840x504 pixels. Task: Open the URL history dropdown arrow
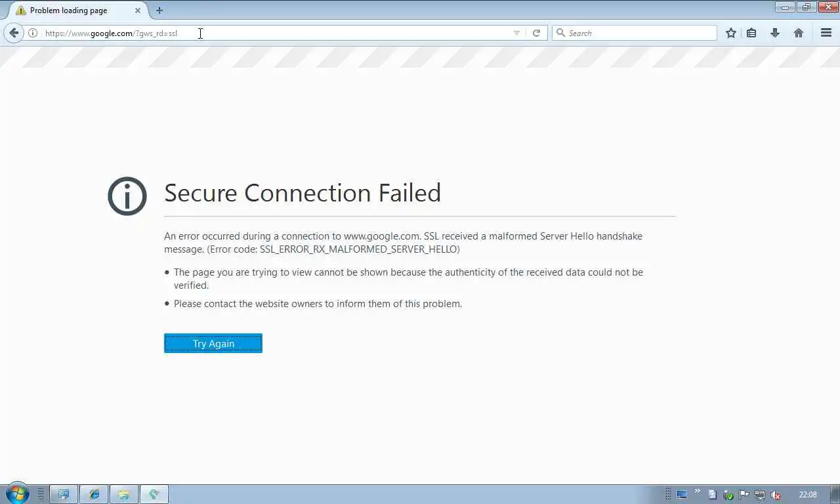(516, 33)
